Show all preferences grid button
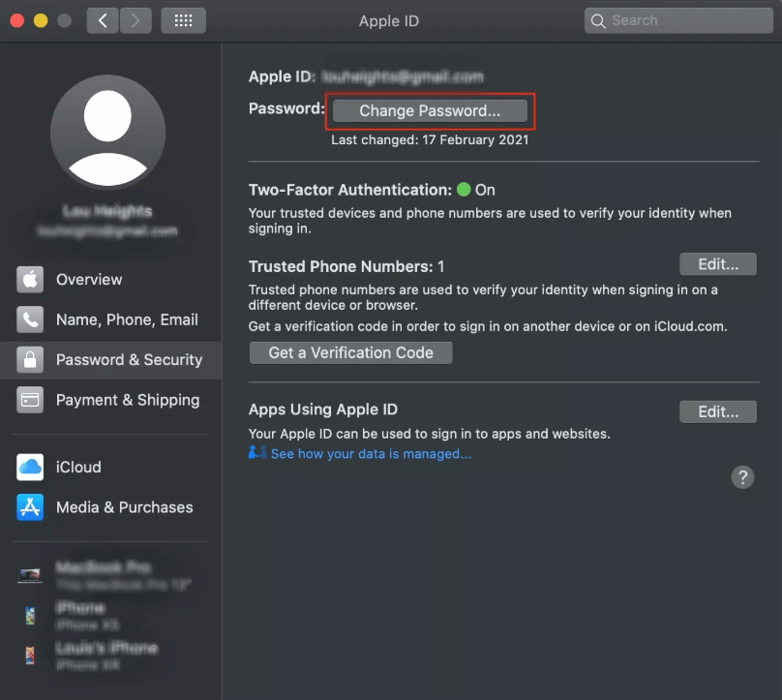 pos(183,20)
